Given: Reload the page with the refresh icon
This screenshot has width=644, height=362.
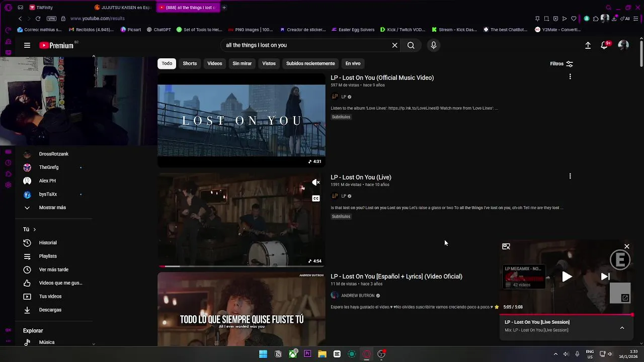Looking at the screenshot, I should (38, 19).
